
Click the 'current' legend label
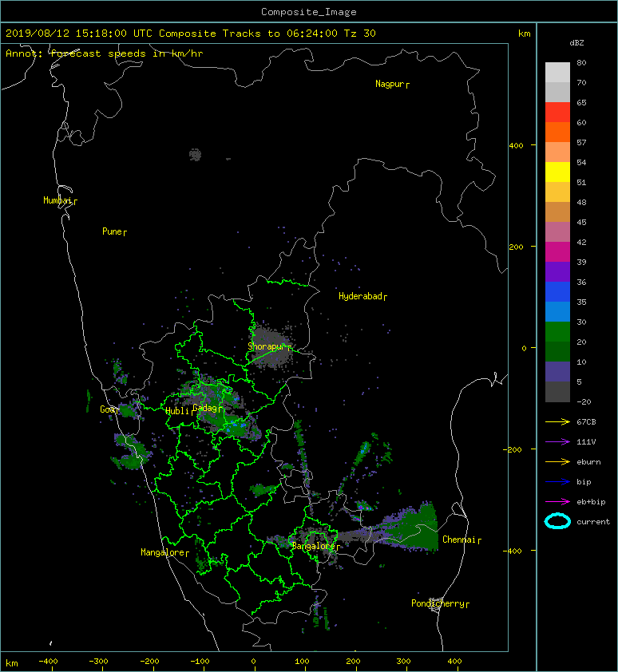(x=593, y=522)
